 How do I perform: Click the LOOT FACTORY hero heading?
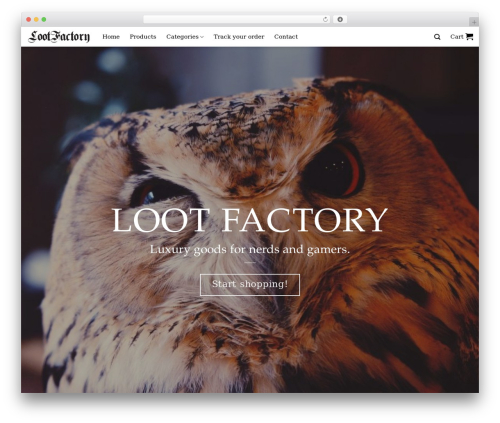250,220
